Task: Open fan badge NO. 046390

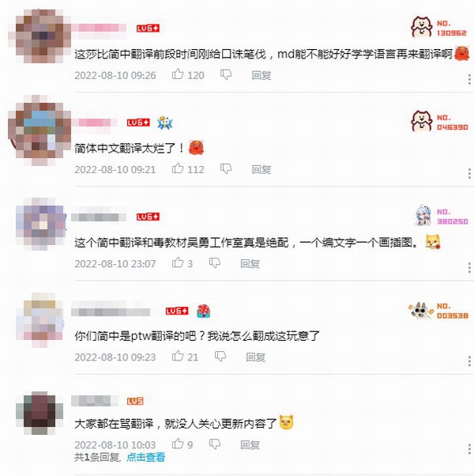Action: click(439, 121)
